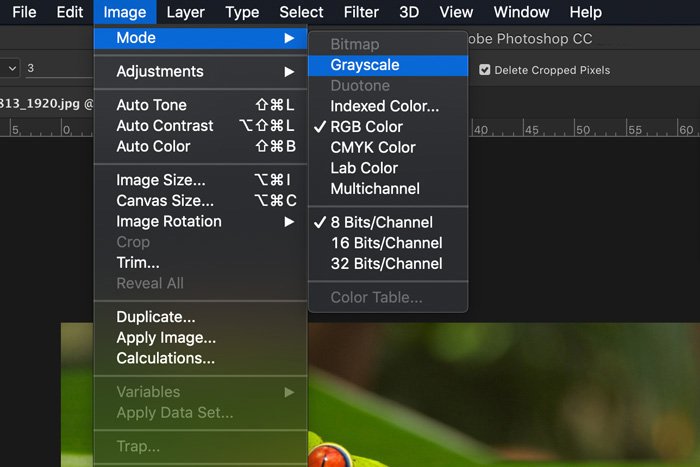Click Canvas Size... menu entry
Image resolution: width=700 pixels, height=467 pixels.
click(166, 200)
